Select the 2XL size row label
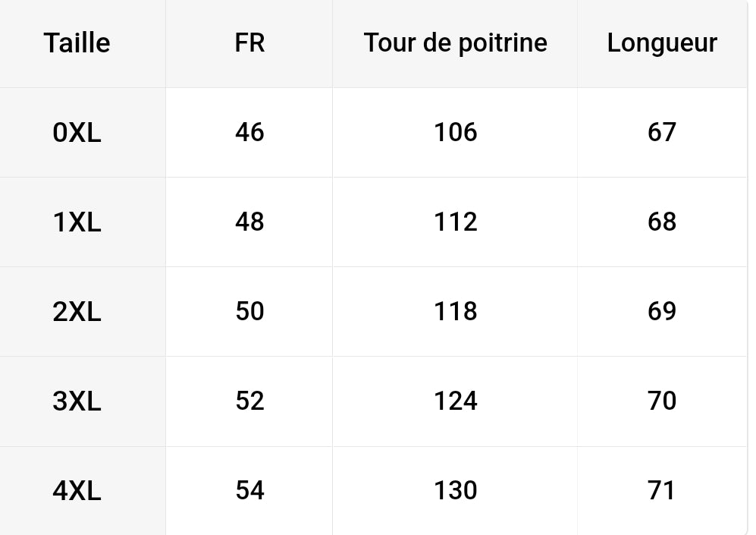The image size is (756, 535). pyautogui.click(x=77, y=312)
